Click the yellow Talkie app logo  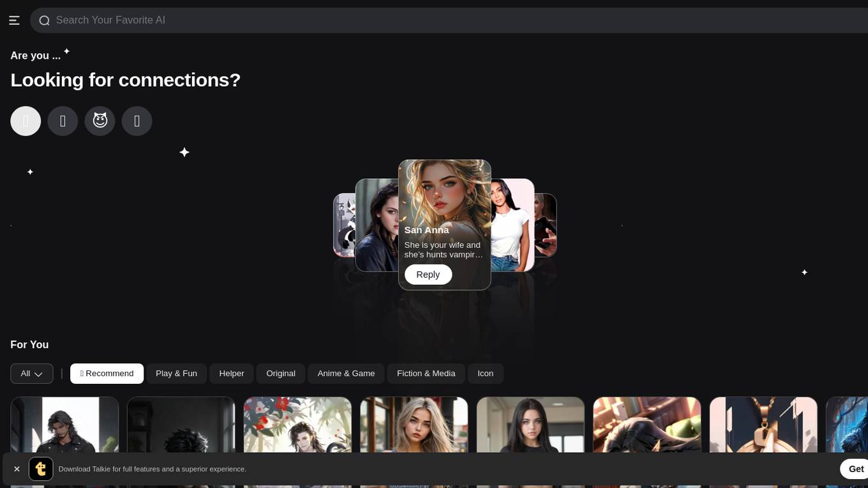[41, 469]
